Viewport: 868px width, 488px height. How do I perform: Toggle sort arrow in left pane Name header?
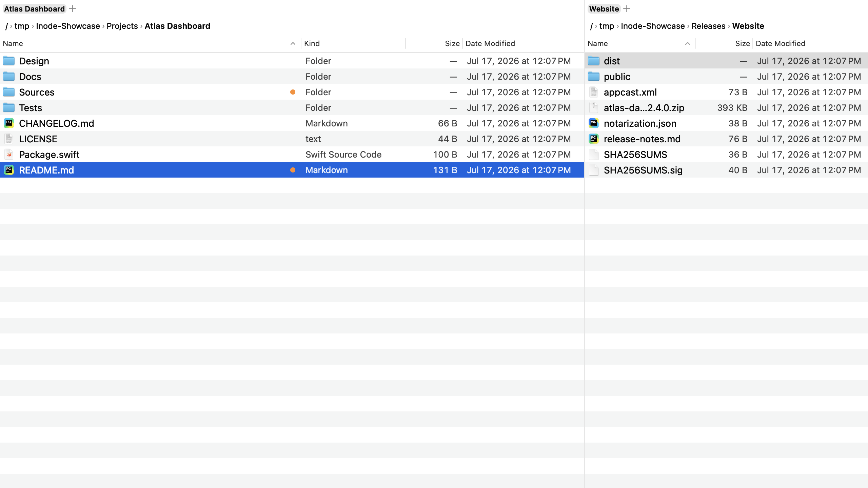tap(293, 43)
